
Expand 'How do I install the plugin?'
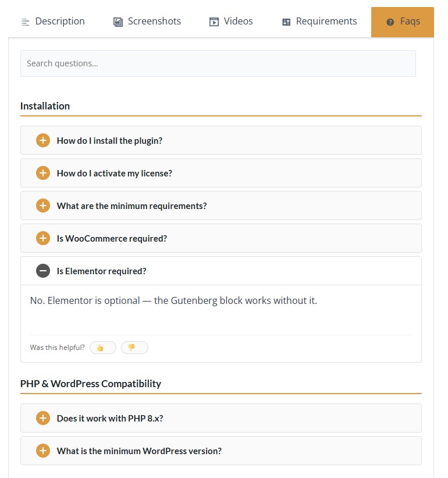click(109, 140)
